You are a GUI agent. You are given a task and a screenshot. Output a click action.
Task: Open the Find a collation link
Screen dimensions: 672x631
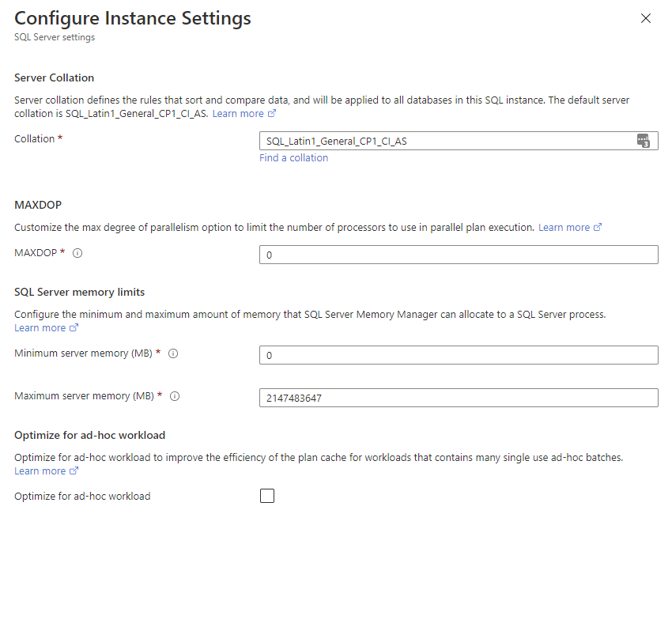(x=293, y=157)
